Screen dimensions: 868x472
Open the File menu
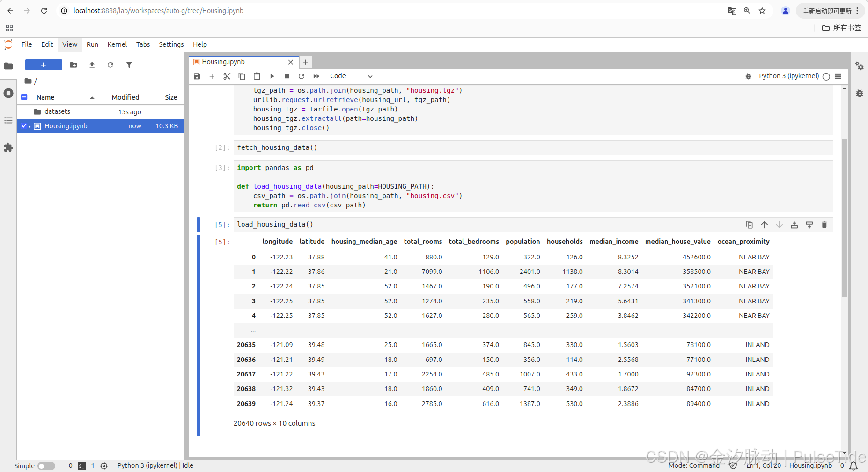pyautogui.click(x=27, y=44)
